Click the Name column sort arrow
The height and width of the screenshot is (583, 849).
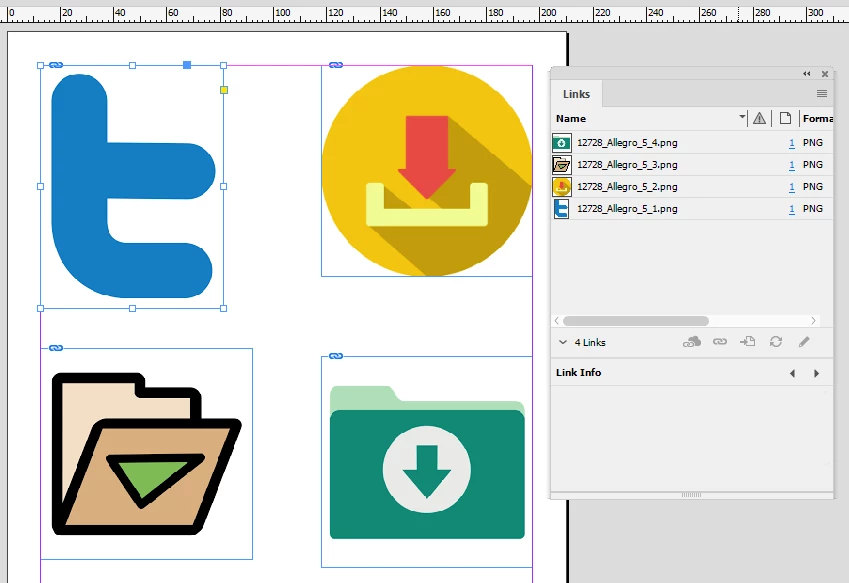[x=742, y=116]
